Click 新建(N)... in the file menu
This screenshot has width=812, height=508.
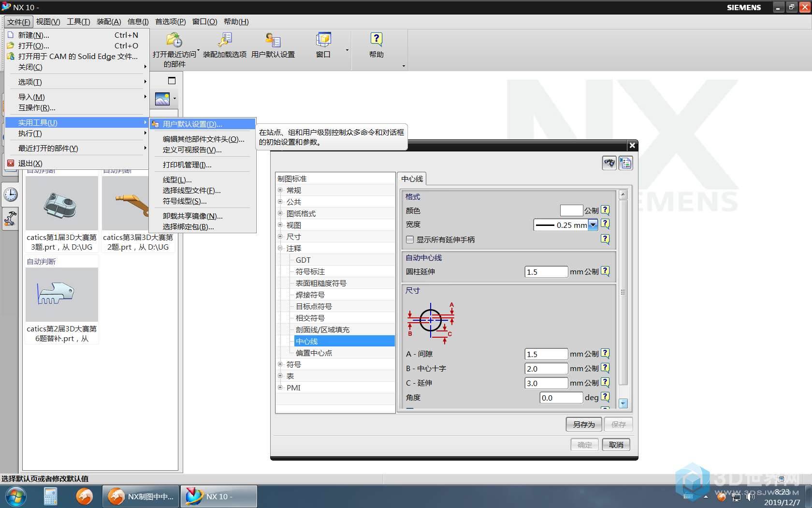pyautogui.click(x=34, y=35)
